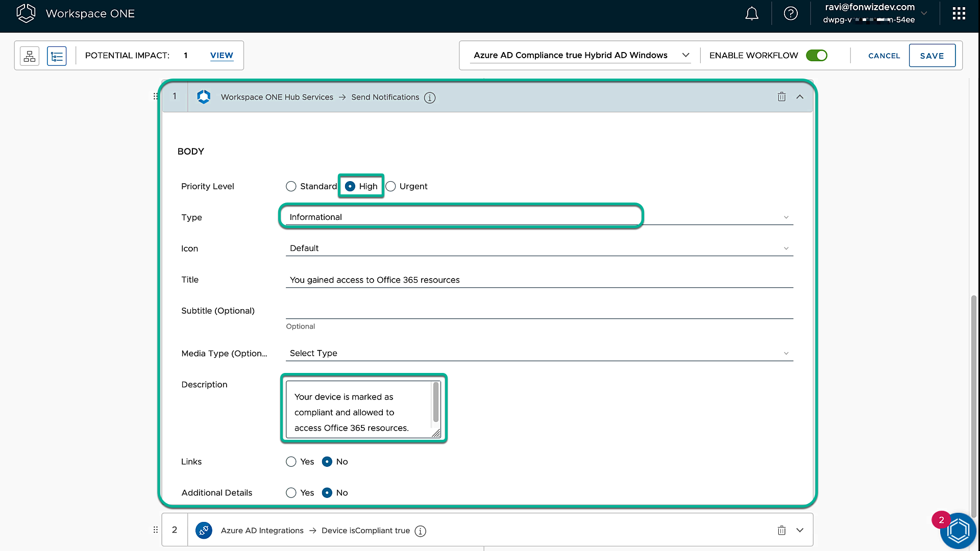Switch to the list view icon
The image size is (980, 551).
pyautogui.click(x=57, y=56)
